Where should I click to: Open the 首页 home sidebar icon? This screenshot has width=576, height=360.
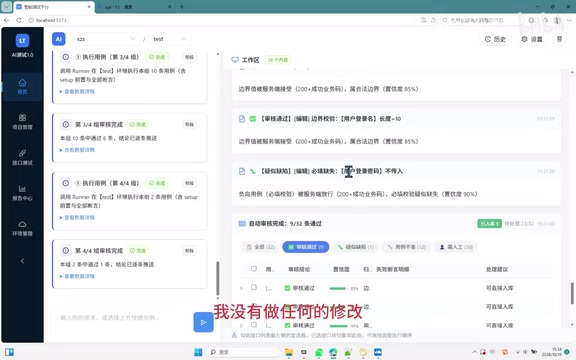coord(22,87)
